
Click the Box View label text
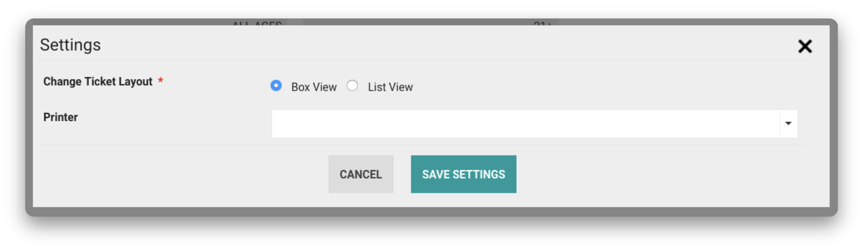point(314,87)
